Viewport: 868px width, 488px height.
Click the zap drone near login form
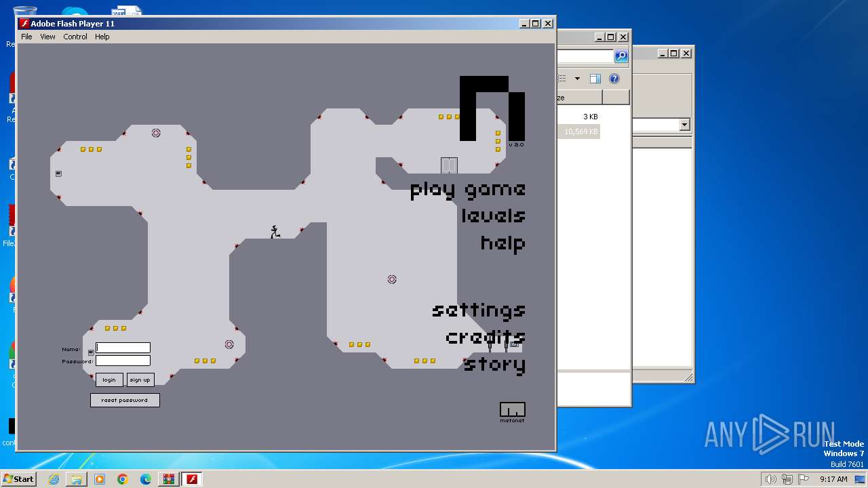[229, 344]
